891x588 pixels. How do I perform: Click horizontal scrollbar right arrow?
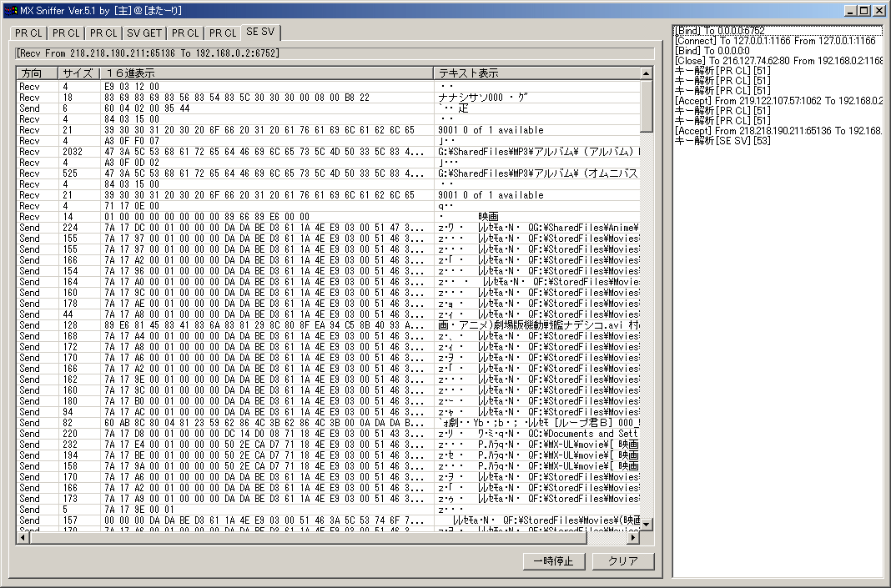point(633,537)
